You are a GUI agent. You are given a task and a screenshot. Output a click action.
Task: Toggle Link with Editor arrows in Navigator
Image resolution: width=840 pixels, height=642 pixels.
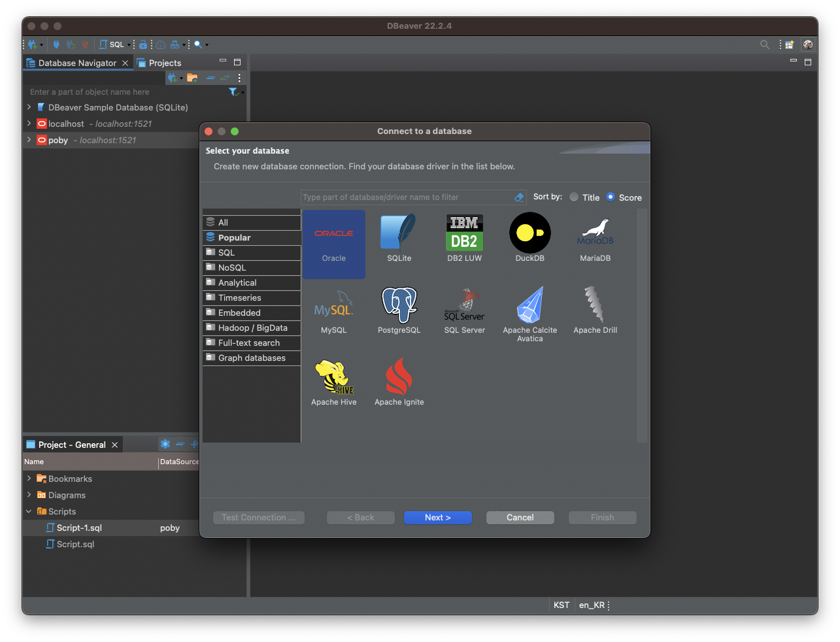(x=225, y=78)
